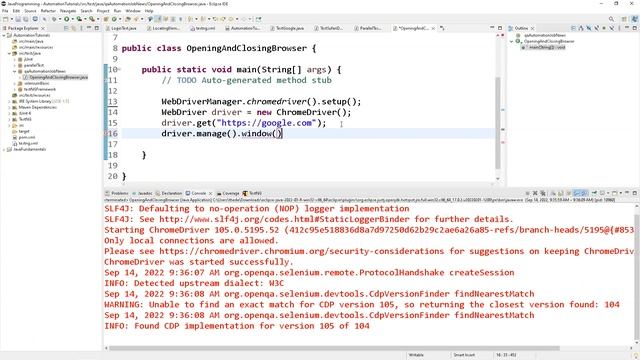Screen dimensions: 640x360
Task: Click the New Java Package toolbar icon
Action: [106, 19]
